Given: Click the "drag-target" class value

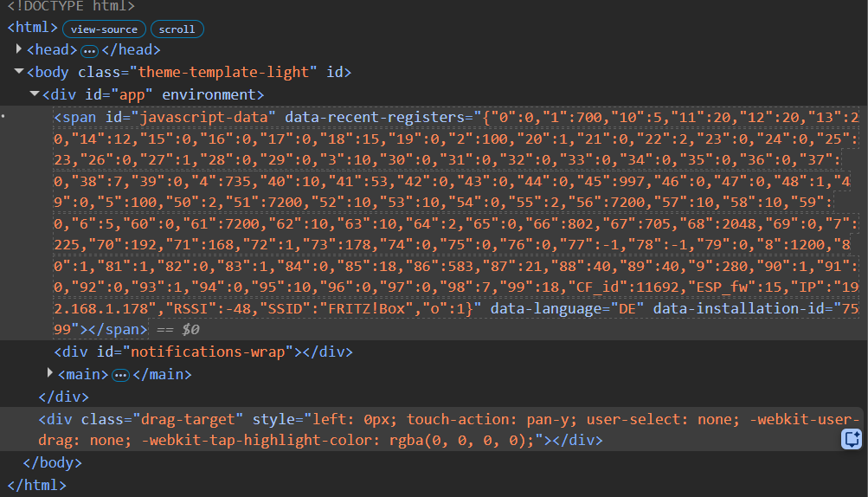Looking at the screenshot, I should tap(188, 419).
